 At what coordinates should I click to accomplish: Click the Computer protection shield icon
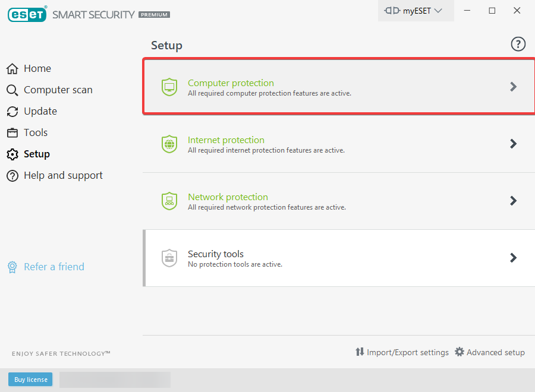point(169,87)
